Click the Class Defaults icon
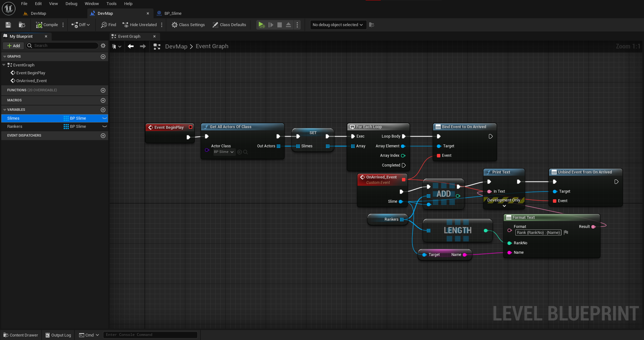Screen dimensions: 644x340 point(216,25)
